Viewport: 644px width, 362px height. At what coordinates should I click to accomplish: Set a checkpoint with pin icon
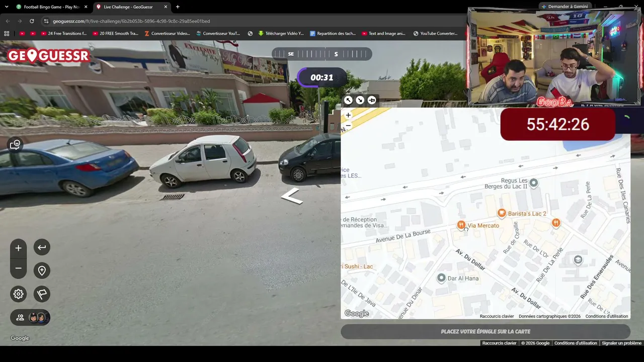42,270
